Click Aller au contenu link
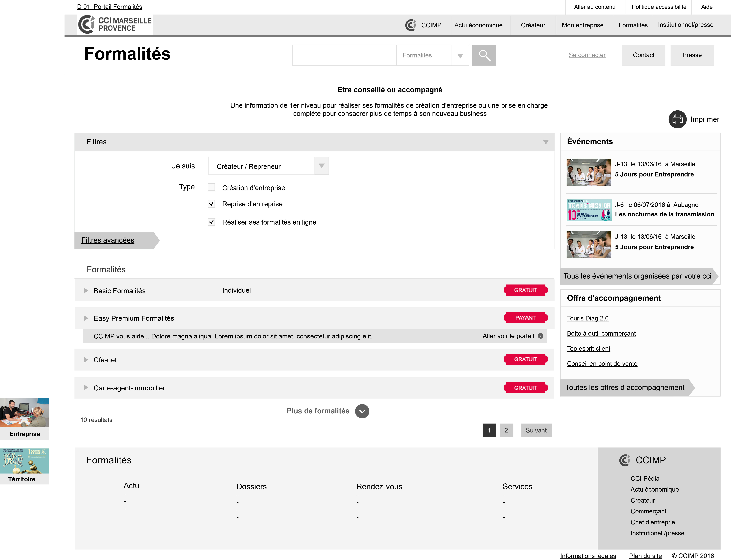Screen dimensions: 731x560 coord(595,7)
